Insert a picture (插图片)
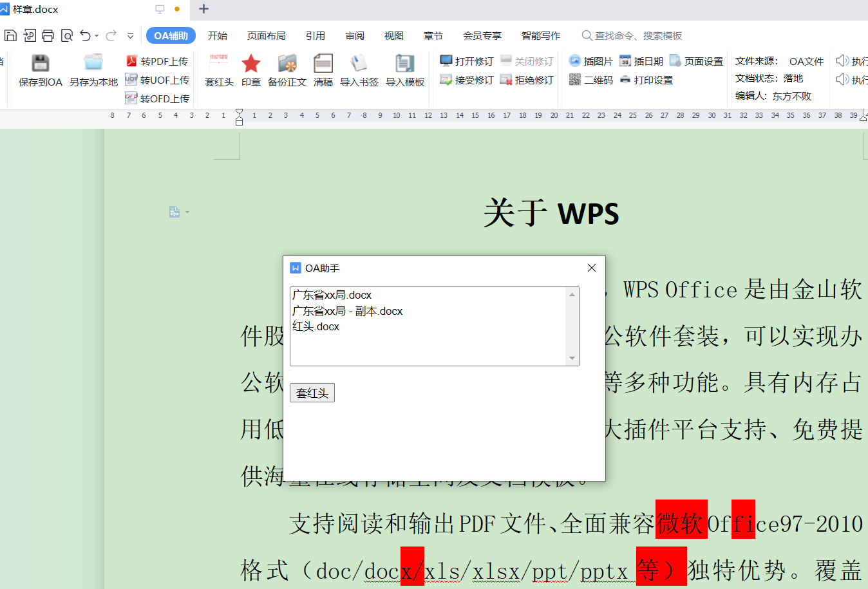This screenshot has height=589, width=868. [590, 61]
